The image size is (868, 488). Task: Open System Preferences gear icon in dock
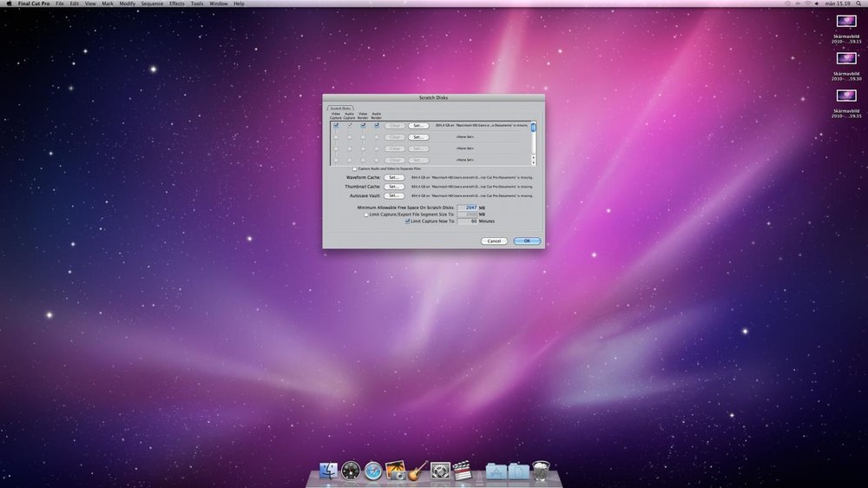441,472
